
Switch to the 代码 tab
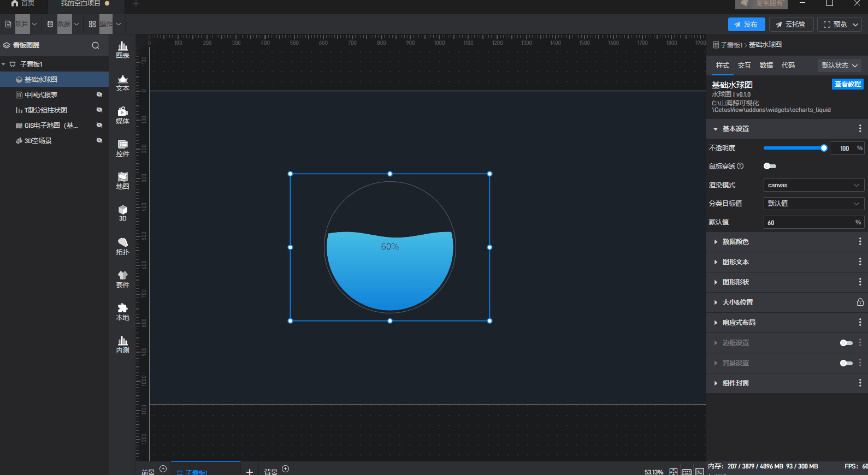(x=788, y=66)
